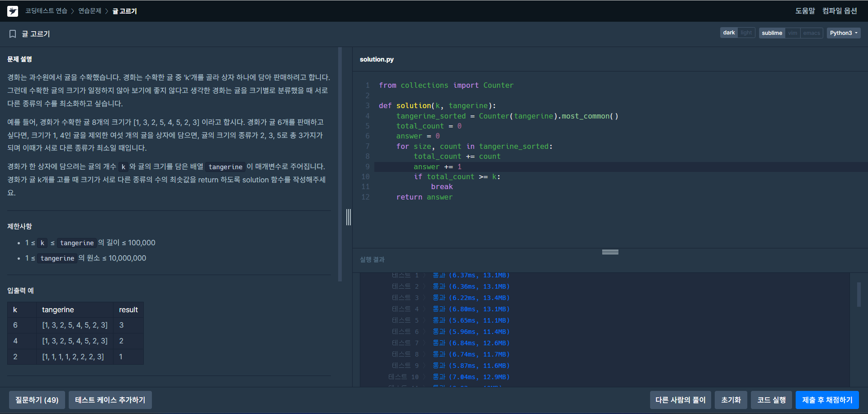Click the 'break' statement line
Viewport: 868px width, 414px height.
click(442, 187)
